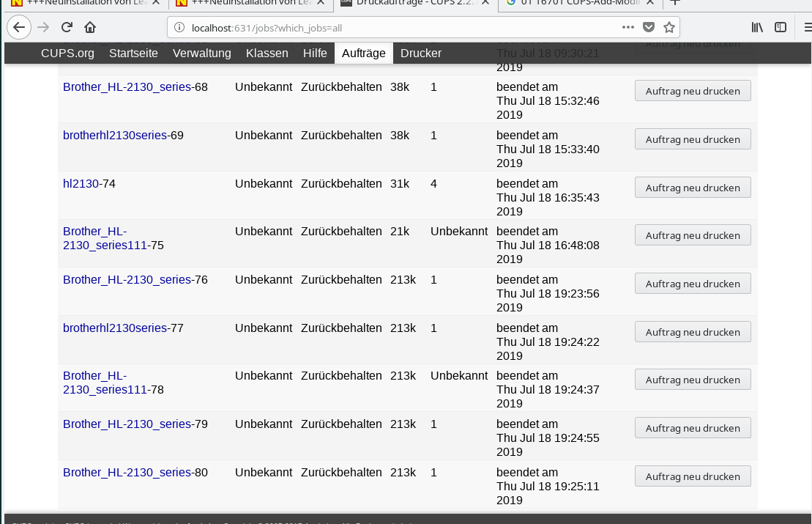
Task: Show site information for localhost
Action: 179,27
